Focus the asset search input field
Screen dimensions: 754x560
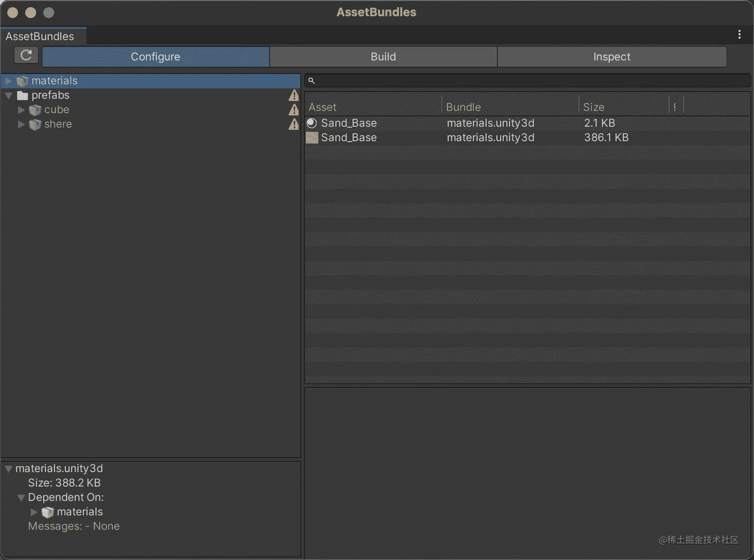528,80
